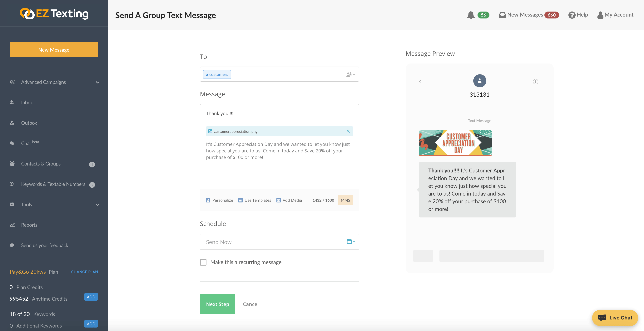Remove the customerappreciation.png attachment
This screenshot has height=331, width=644.
point(348,131)
